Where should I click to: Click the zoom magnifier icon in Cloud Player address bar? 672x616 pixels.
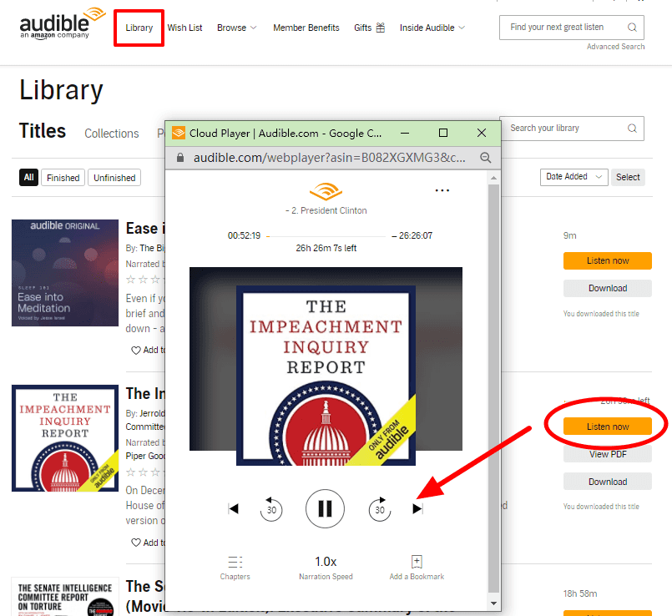485,158
